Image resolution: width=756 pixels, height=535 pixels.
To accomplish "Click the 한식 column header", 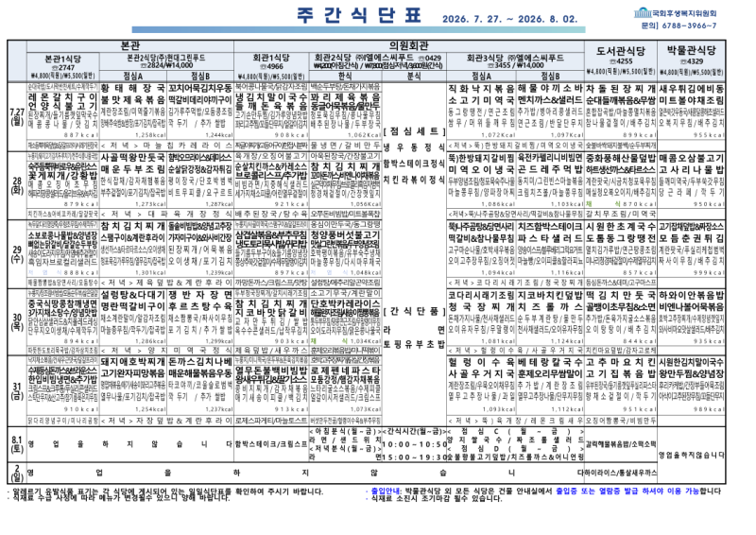I will (x=345, y=77).
